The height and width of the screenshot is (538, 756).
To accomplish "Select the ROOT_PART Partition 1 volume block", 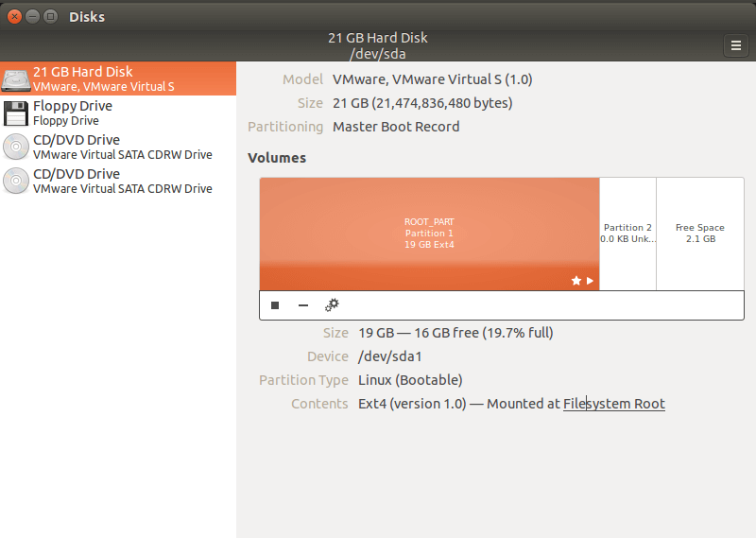I will point(429,234).
